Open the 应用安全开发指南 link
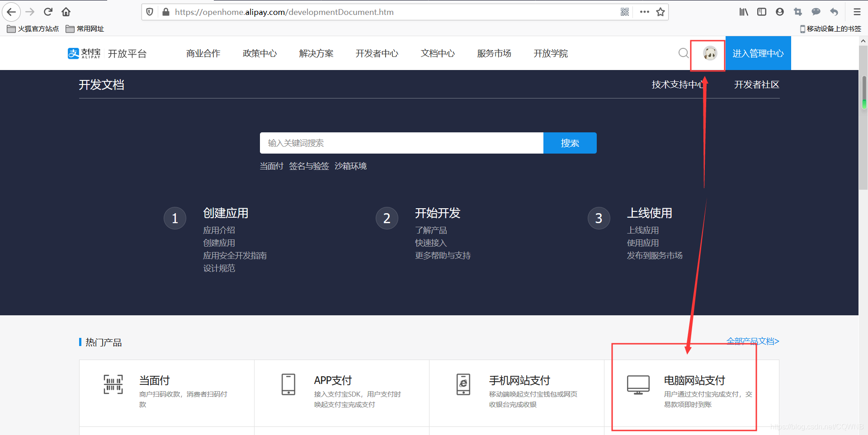Screen dimensions: 868x435 coord(235,256)
